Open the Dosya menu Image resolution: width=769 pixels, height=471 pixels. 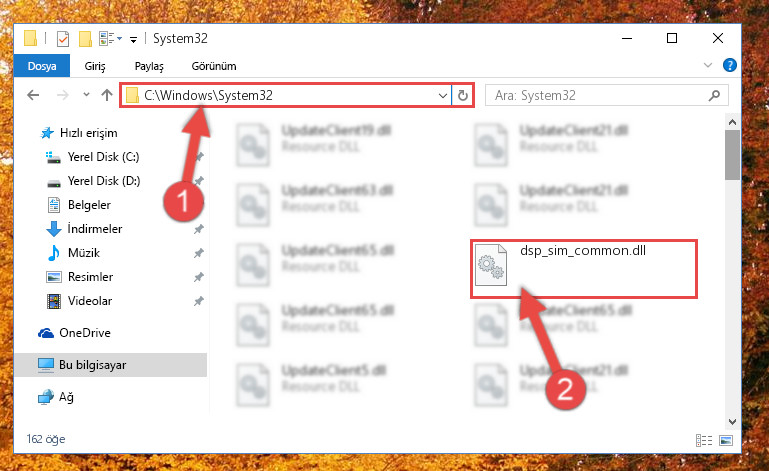pyautogui.click(x=42, y=66)
